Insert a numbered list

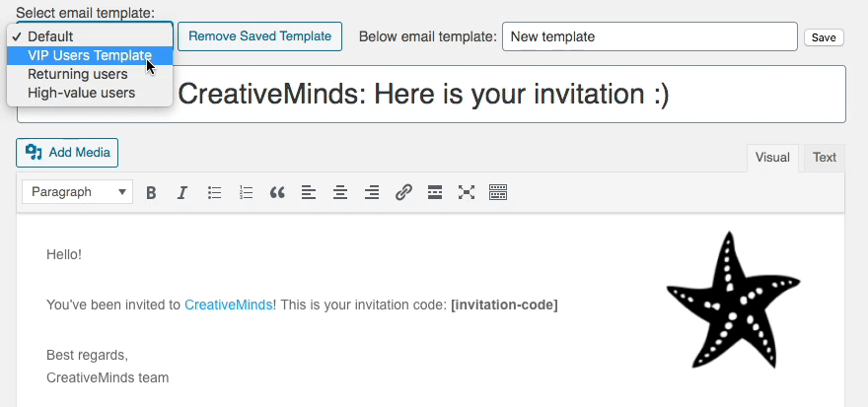(246, 193)
